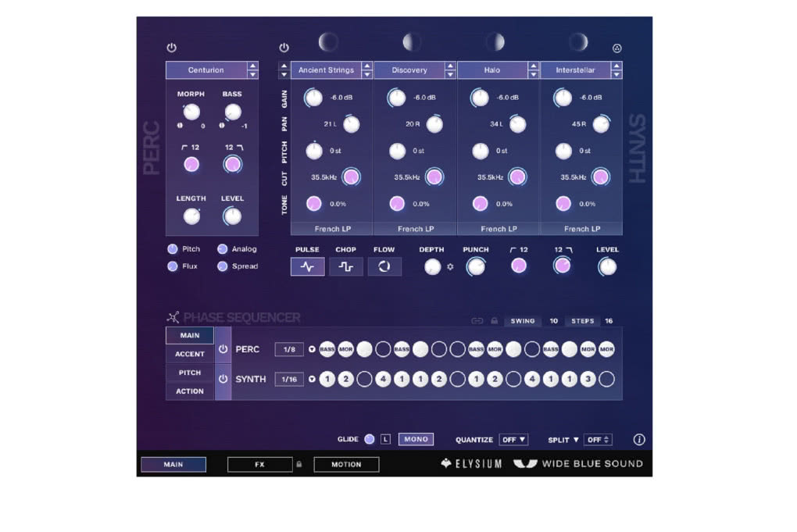The image size is (797, 532).
Task: Toggle the SYNTH section power icon
Action: click(284, 48)
